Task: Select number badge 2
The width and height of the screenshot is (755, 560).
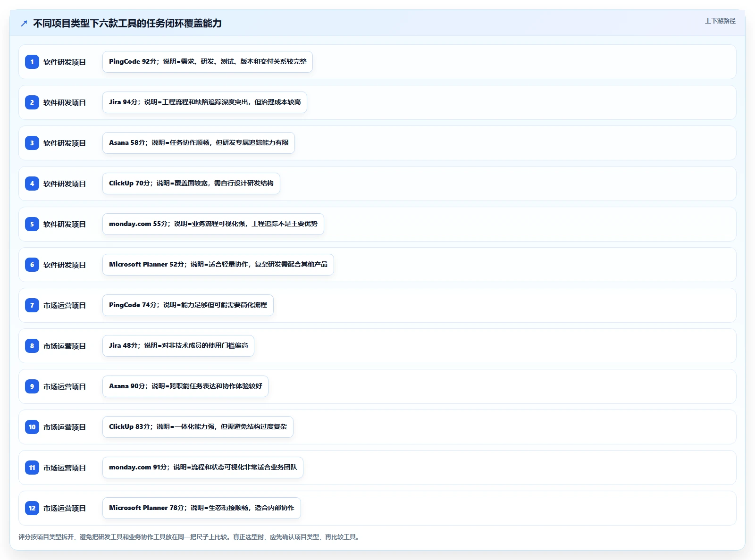Action: (x=32, y=102)
